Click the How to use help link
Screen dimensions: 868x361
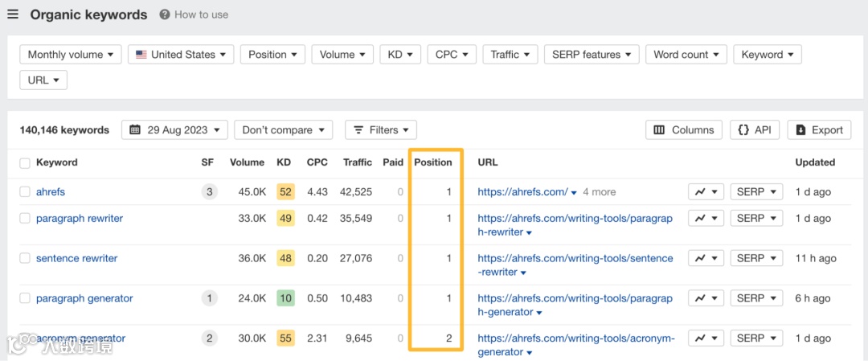(x=194, y=14)
